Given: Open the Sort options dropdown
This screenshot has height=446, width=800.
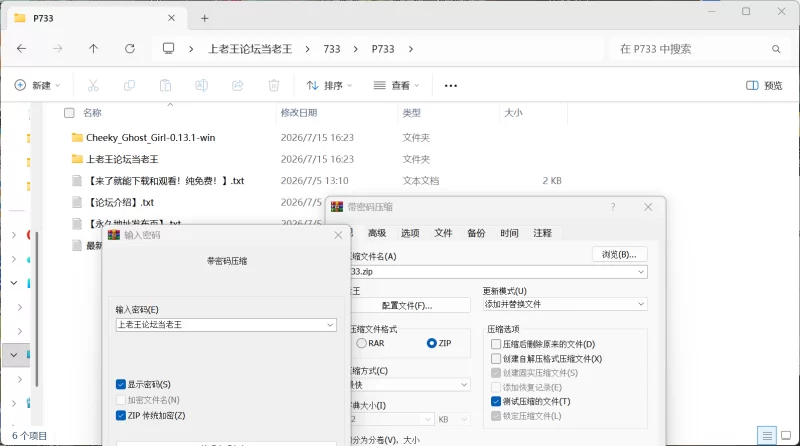Looking at the screenshot, I should tap(329, 85).
